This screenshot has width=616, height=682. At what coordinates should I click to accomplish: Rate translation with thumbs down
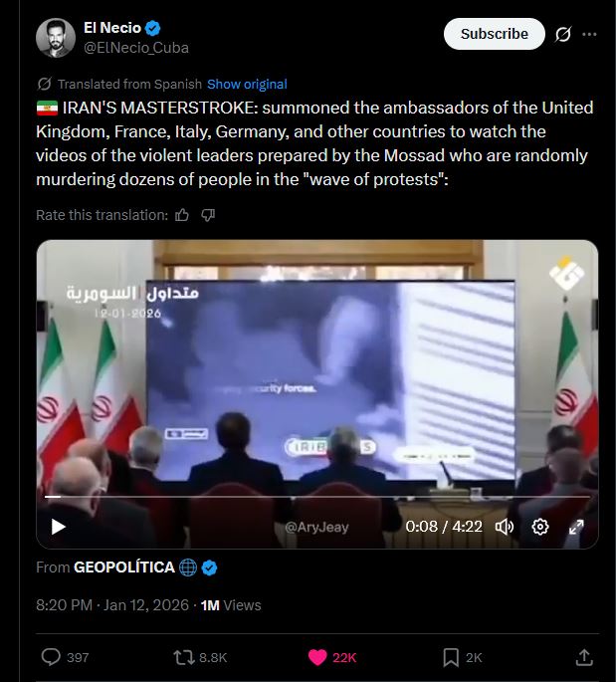208,215
